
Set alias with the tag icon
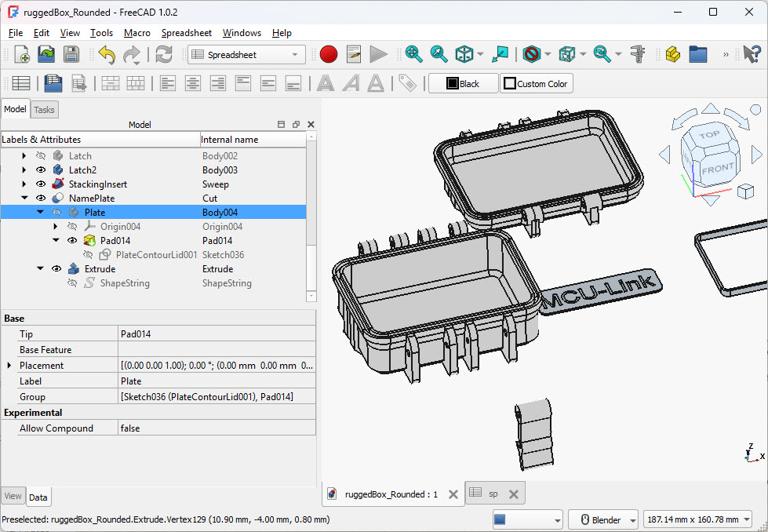pyautogui.click(x=407, y=82)
